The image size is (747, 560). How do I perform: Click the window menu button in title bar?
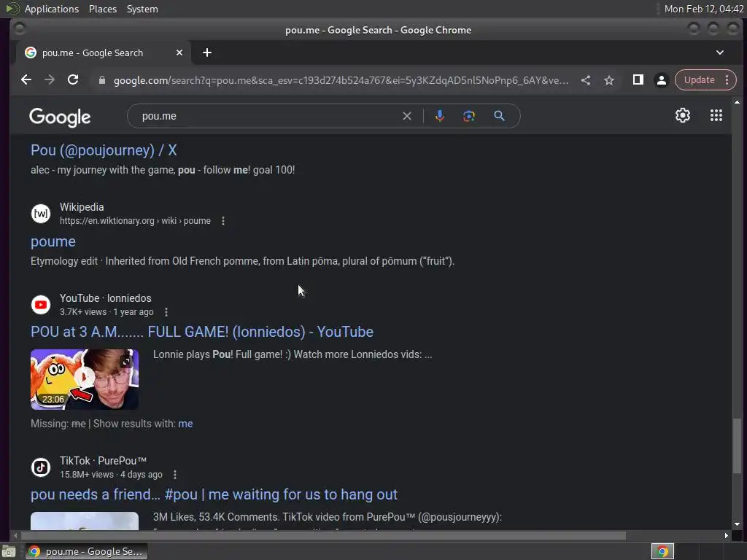point(20,29)
